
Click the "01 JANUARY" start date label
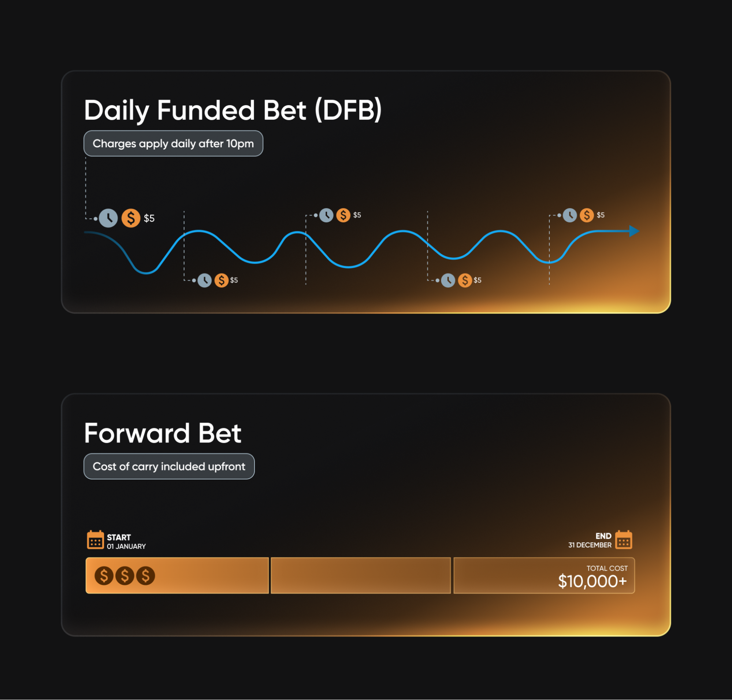pyautogui.click(x=126, y=546)
